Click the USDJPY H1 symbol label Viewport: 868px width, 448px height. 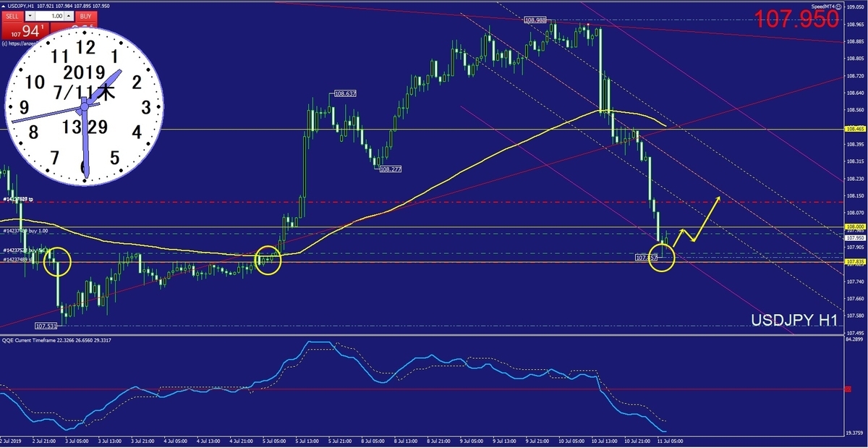pos(793,321)
